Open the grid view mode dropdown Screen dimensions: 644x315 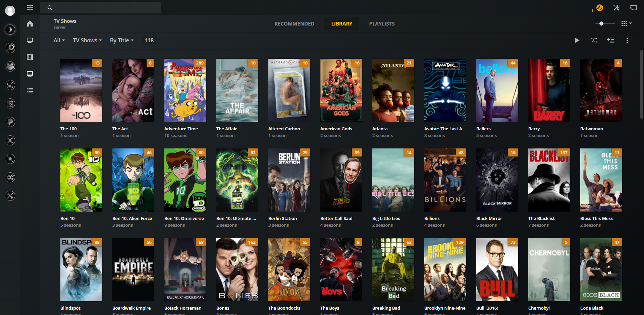(x=626, y=24)
